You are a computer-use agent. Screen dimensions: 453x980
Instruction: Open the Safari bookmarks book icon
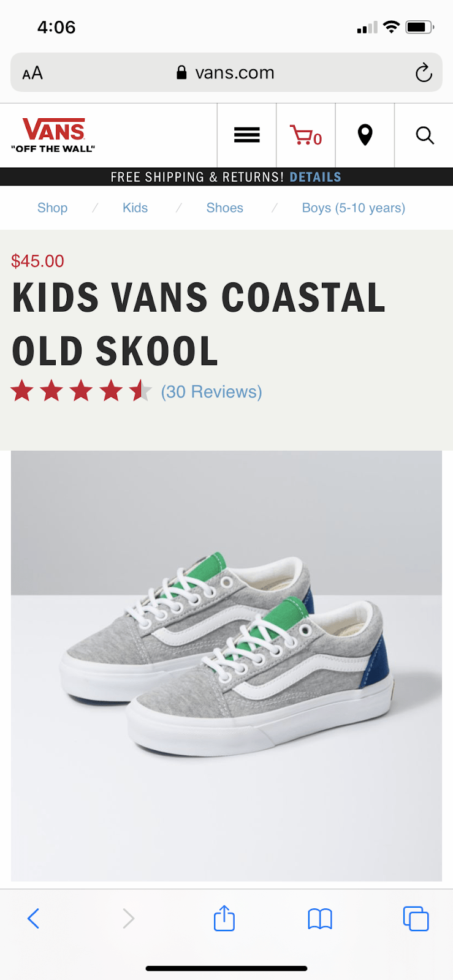(x=320, y=919)
